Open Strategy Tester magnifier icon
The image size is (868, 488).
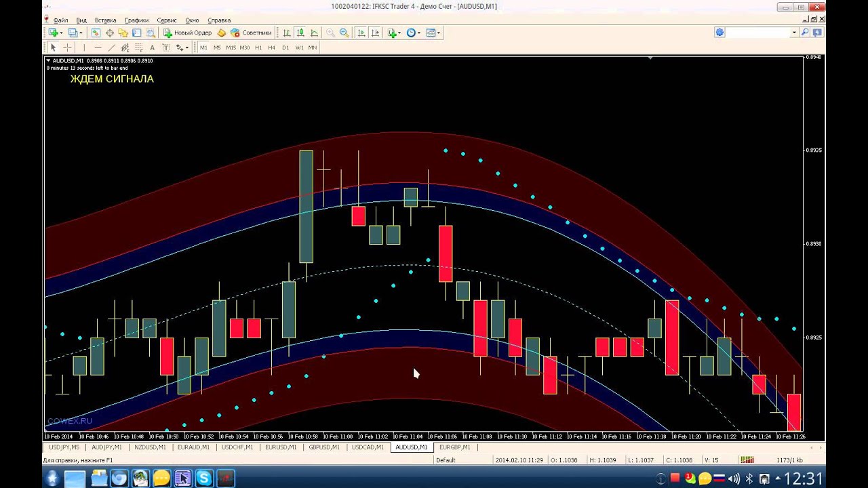151,33
